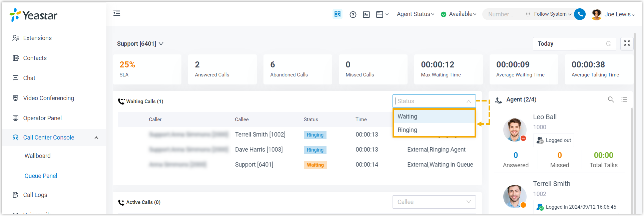Toggle fullscreen for the queue panel
This screenshot has width=644, height=216.
pyautogui.click(x=627, y=43)
